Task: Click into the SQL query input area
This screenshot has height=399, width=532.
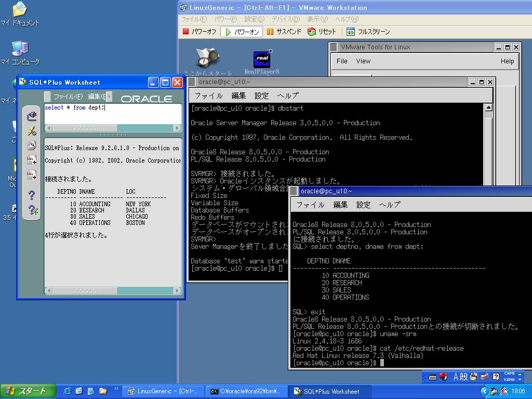Action: pyautogui.click(x=113, y=114)
